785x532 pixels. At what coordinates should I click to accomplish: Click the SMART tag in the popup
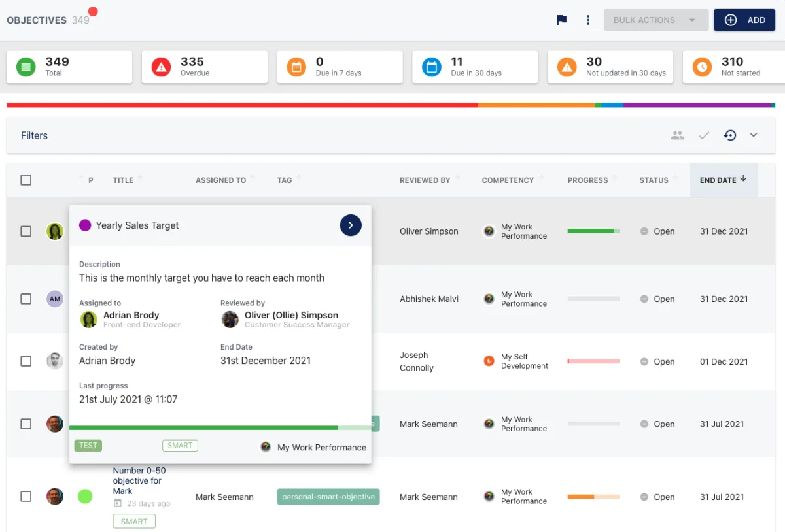180,446
